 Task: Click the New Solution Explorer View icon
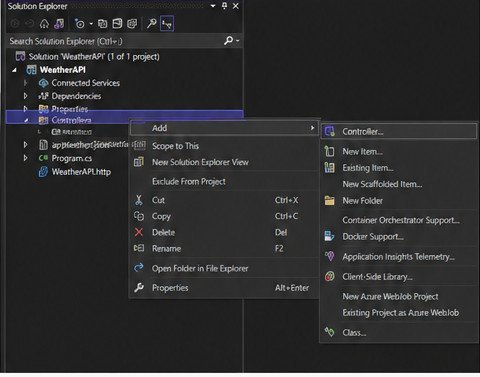click(139, 162)
